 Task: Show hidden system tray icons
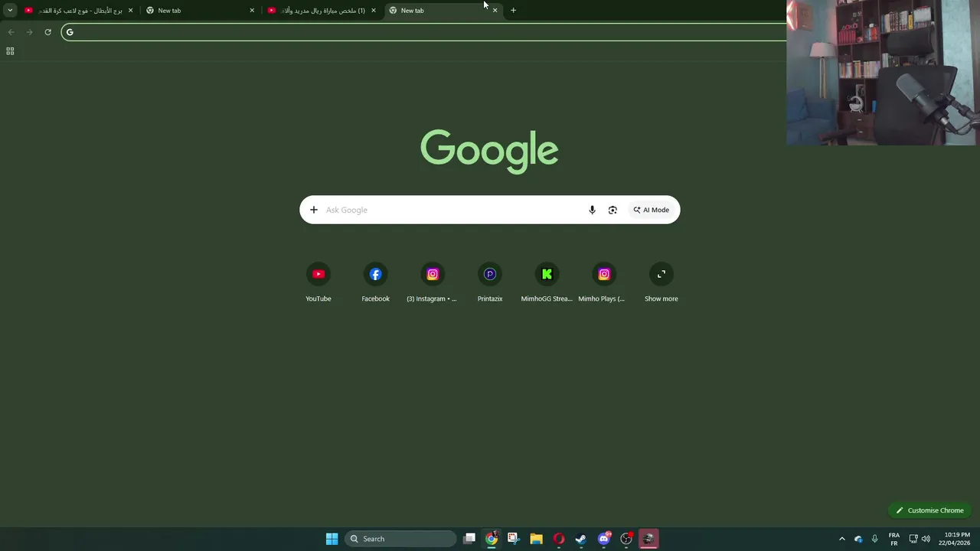(842, 539)
